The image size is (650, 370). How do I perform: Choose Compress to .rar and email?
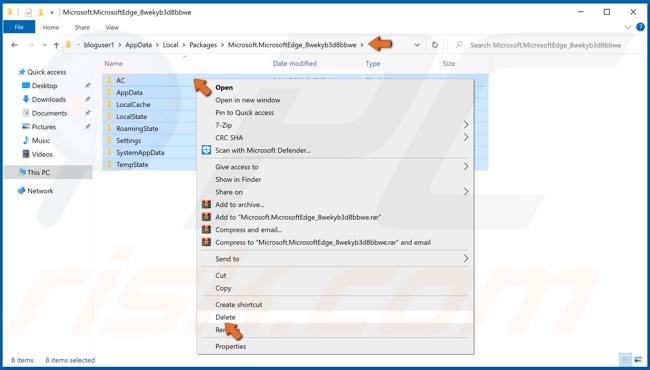335,242
